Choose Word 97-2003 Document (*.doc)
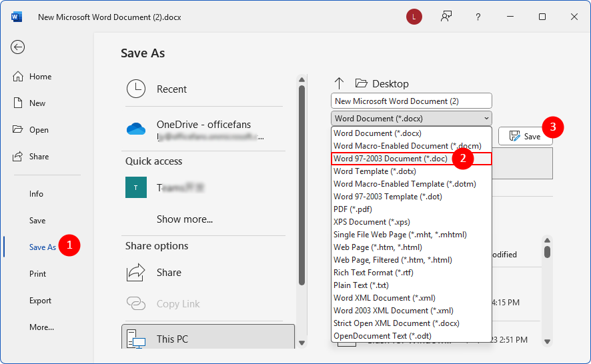This screenshot has width=591, height=364. click(390, 159)
